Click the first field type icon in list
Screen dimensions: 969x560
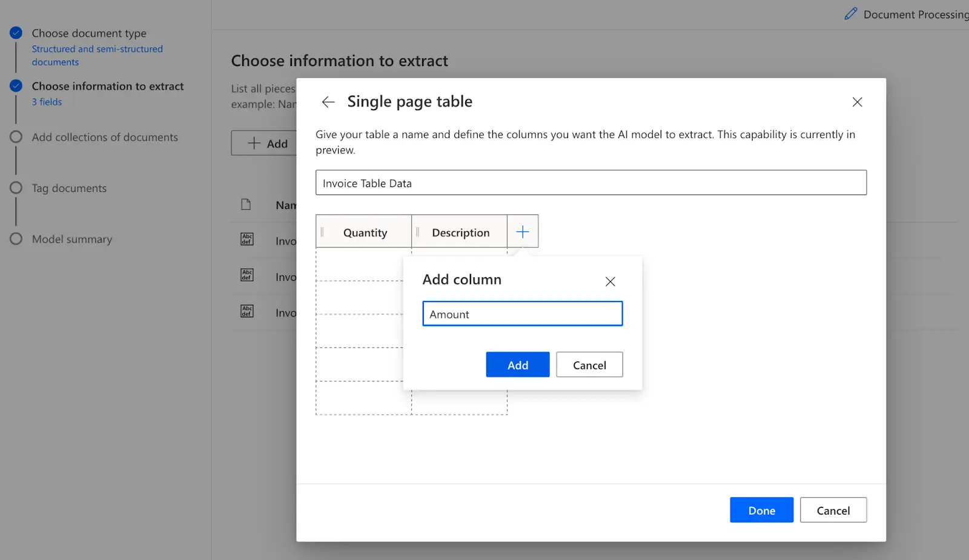click(247, 239)
